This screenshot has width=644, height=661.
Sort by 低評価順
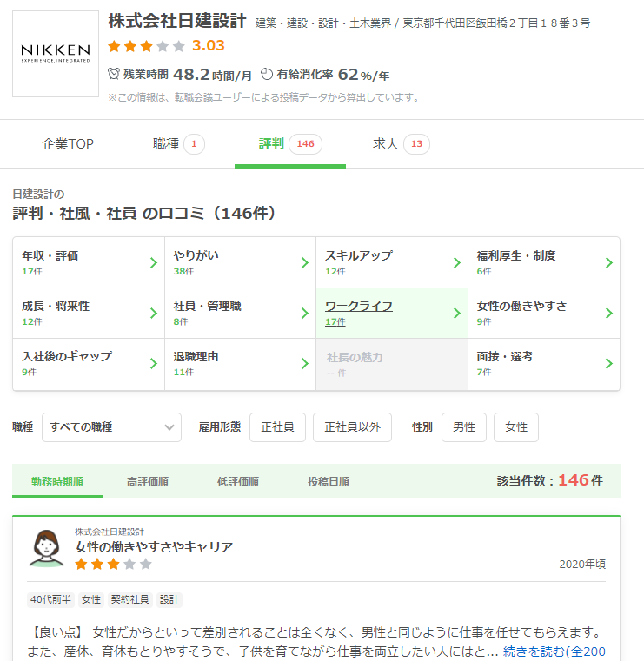238,481
